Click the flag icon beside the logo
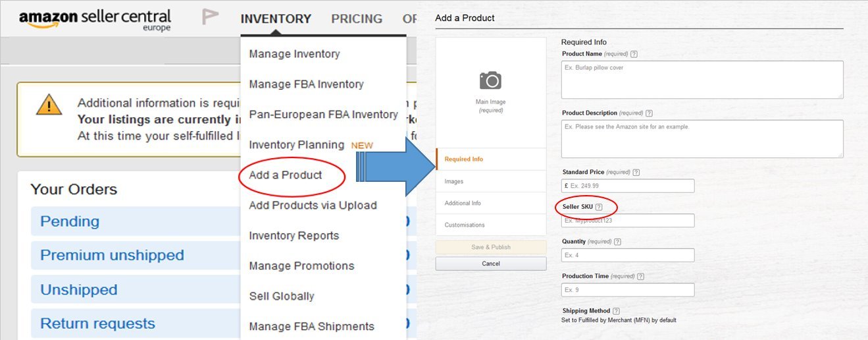Image resolution: width=868 pixels, height=340 pixels. tap(211, 17)
